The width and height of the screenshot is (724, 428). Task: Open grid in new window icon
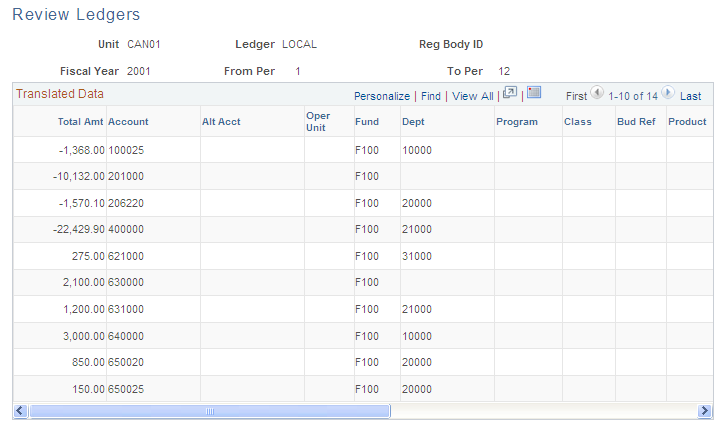510,93
